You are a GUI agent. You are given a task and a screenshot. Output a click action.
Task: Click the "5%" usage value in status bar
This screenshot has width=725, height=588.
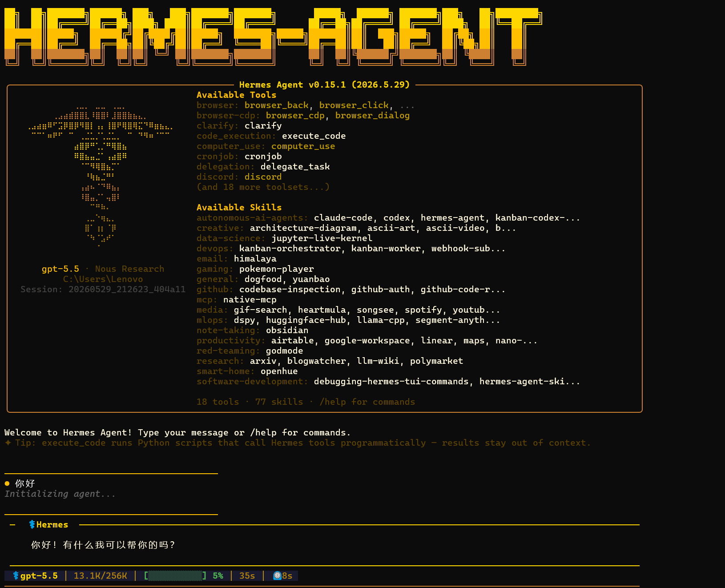point(218,576)
